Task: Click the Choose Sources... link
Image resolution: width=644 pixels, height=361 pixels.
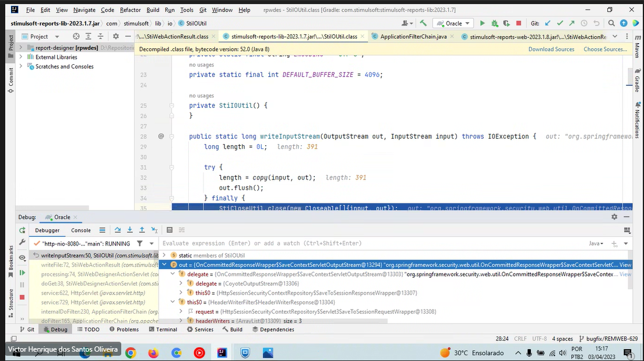Action: [606, 49]
